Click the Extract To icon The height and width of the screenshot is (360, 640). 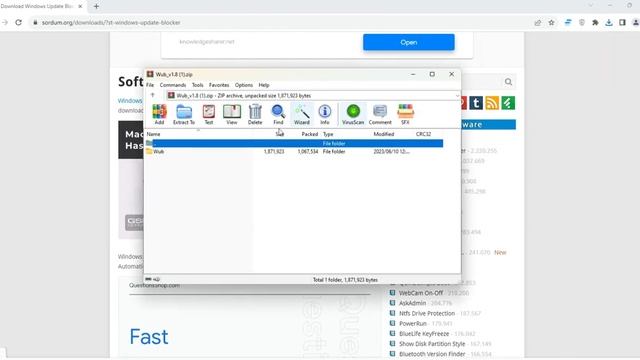[184, 114]
